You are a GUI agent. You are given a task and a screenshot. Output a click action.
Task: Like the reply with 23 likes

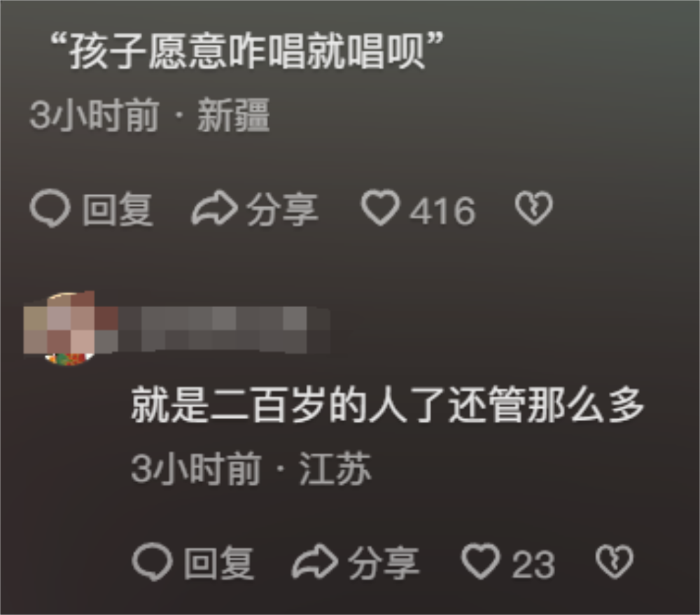click(x=481, y=561)
